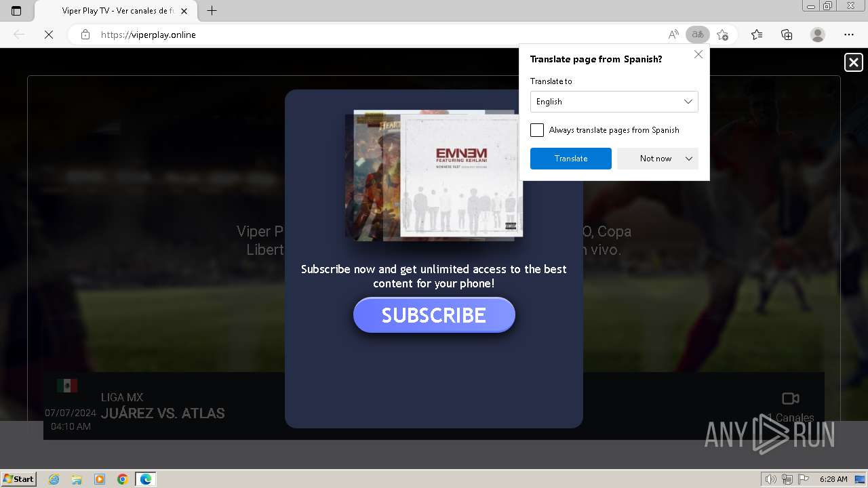
Task: Go back with the back arrow
Action: [x=19, y=35]
